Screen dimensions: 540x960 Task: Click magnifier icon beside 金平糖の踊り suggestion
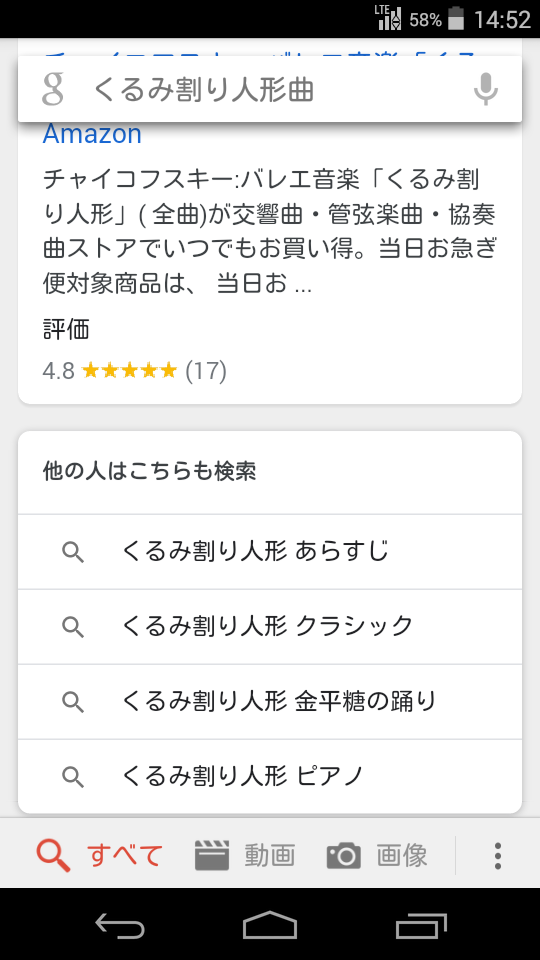73,702
